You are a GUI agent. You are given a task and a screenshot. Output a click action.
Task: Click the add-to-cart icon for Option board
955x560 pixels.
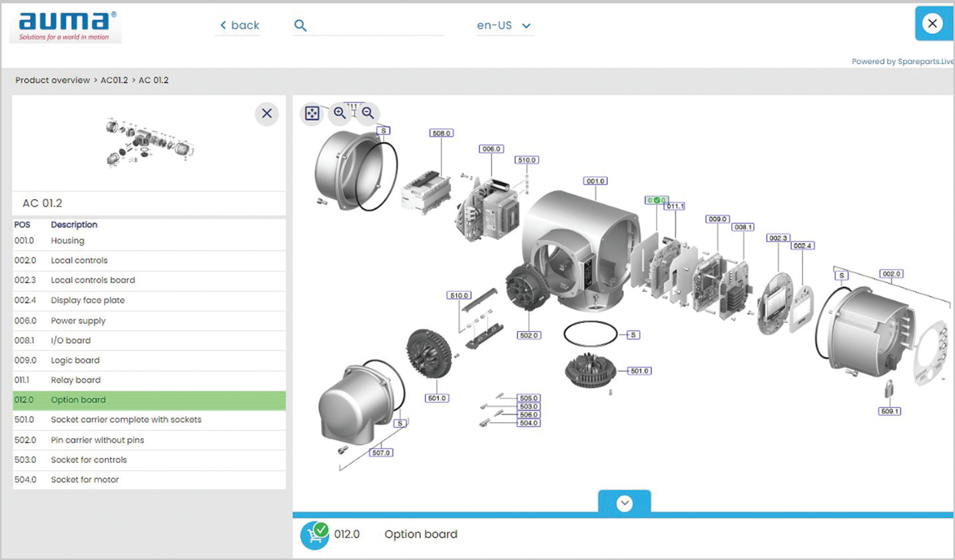[x=314, y=535]
